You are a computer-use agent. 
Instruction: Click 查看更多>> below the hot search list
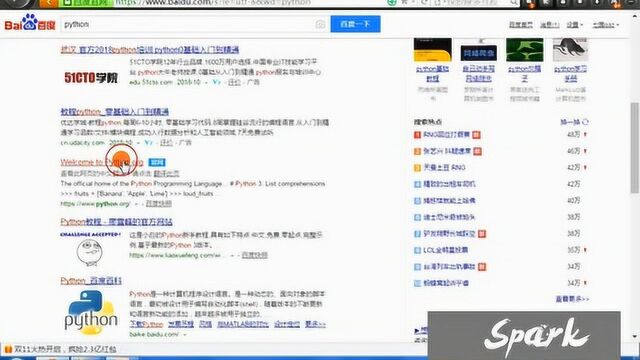[572, 299]
